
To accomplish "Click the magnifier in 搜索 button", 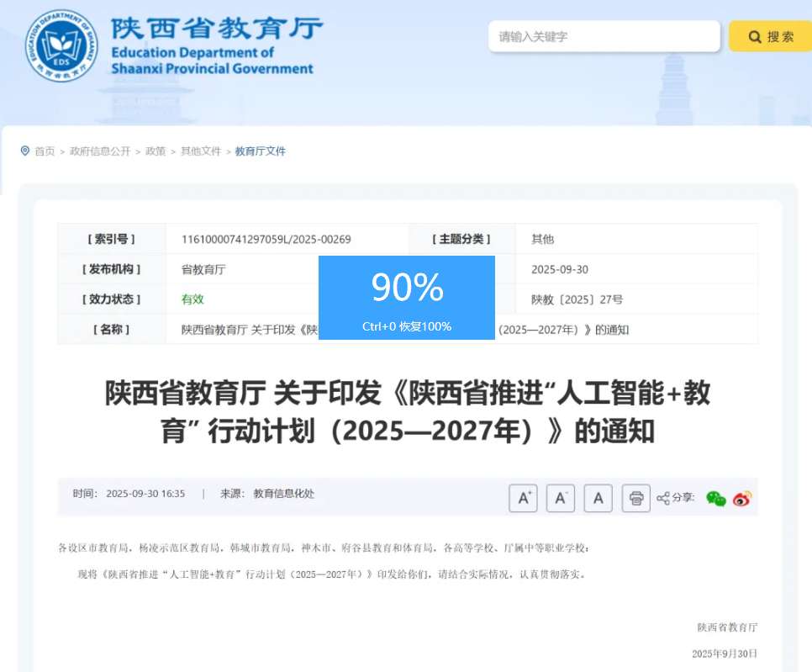I will click(x=754, y=37).
